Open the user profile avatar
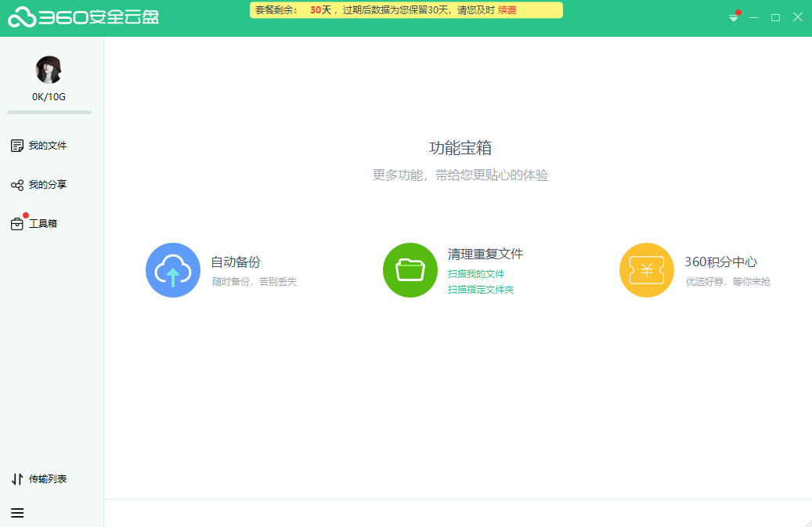The height and width of the screenshot is (527, 812). (x=49, y=70)
